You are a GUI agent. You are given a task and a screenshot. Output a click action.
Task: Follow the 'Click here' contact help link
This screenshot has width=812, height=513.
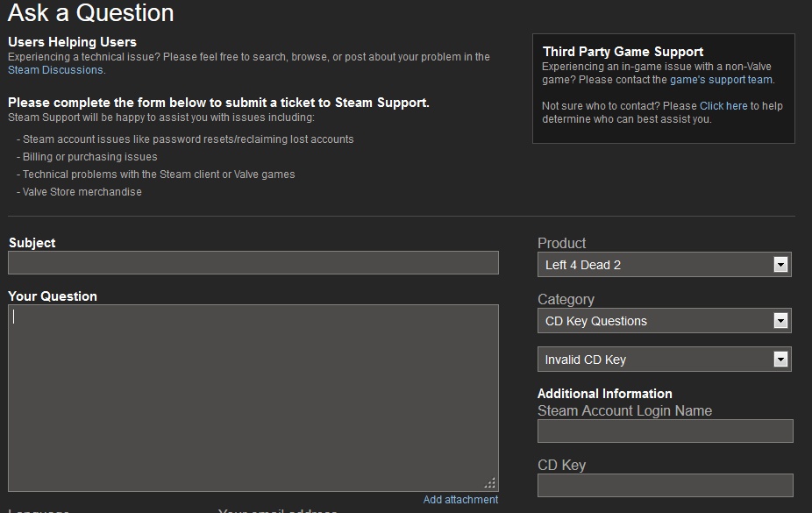[x=723, y=106]
